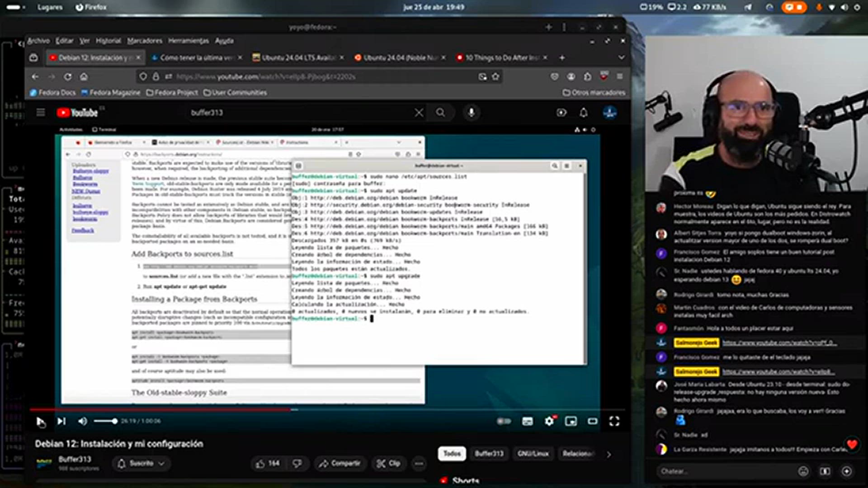Toggle theater mode in the player

tap(593, 421)
